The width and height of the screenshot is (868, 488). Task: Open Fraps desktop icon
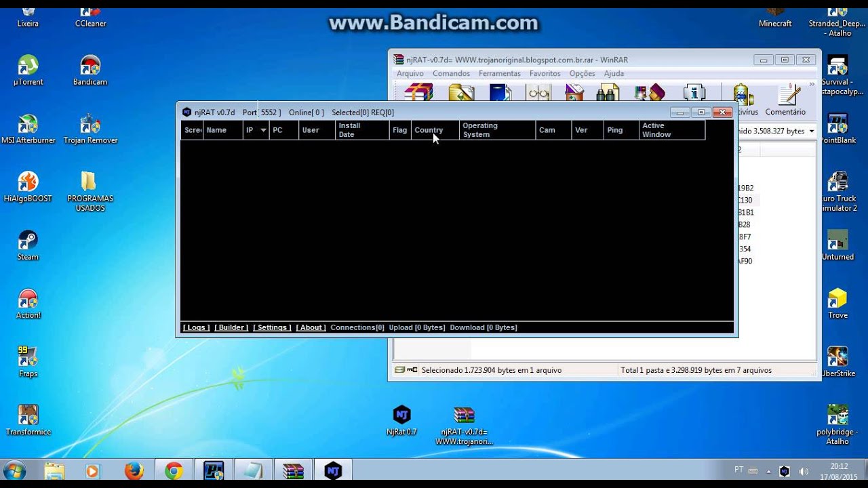pos(28,362)
